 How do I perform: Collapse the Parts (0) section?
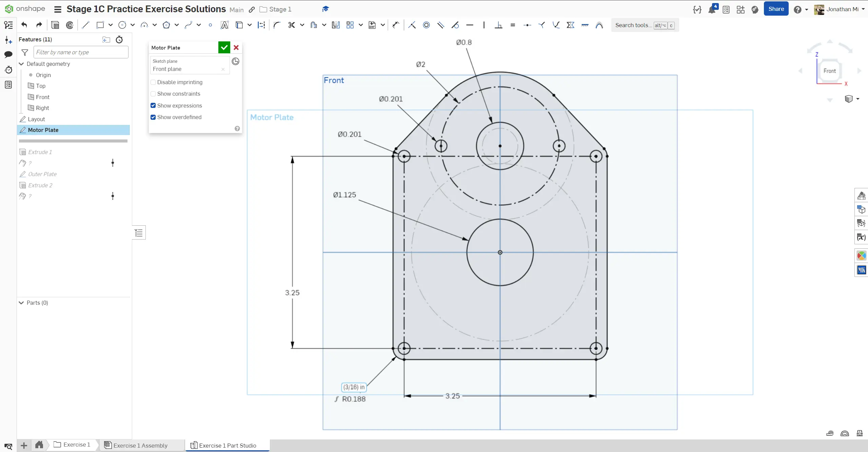[21, 303]
